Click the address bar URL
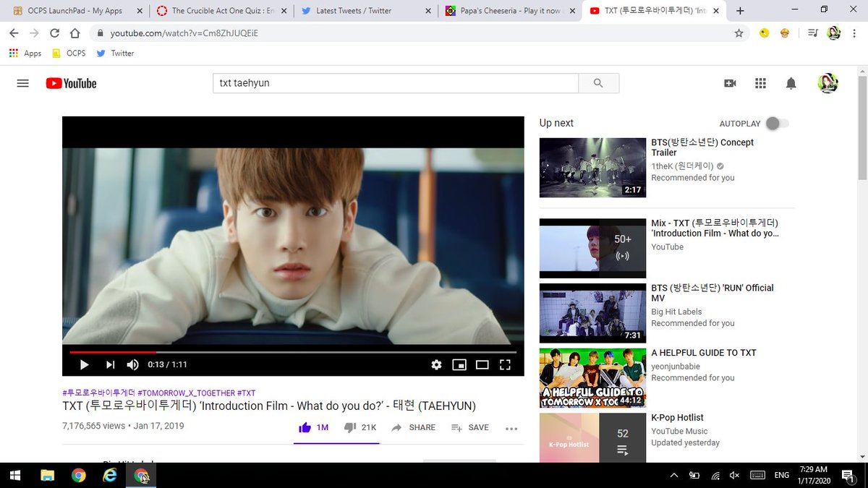Viewport: 868px width, 488px height. [184, 33]
